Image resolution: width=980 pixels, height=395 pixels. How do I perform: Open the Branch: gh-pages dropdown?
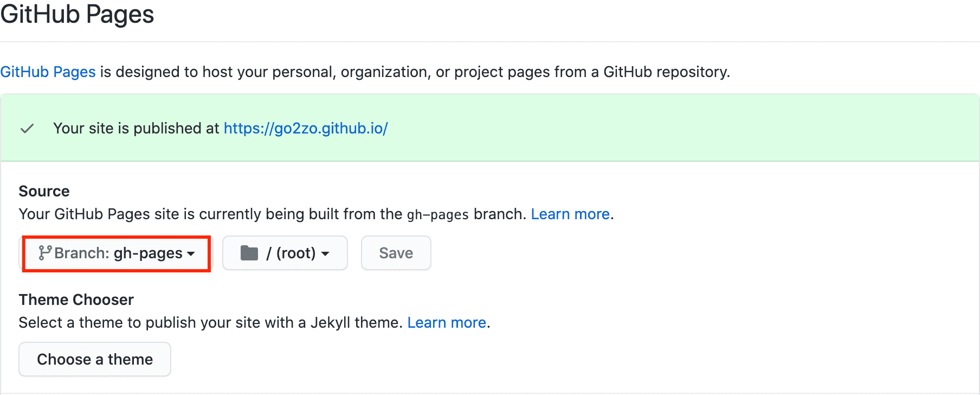pos(116,253)
